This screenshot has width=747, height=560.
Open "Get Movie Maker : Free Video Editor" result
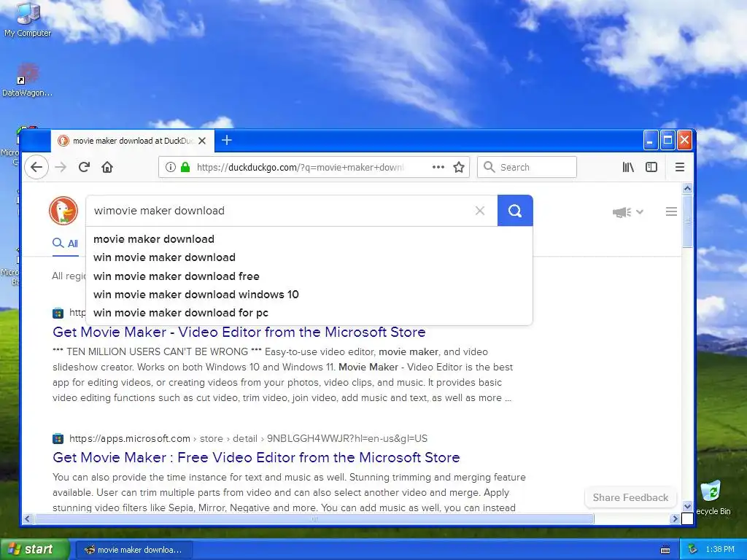click(x=256, y=457)
